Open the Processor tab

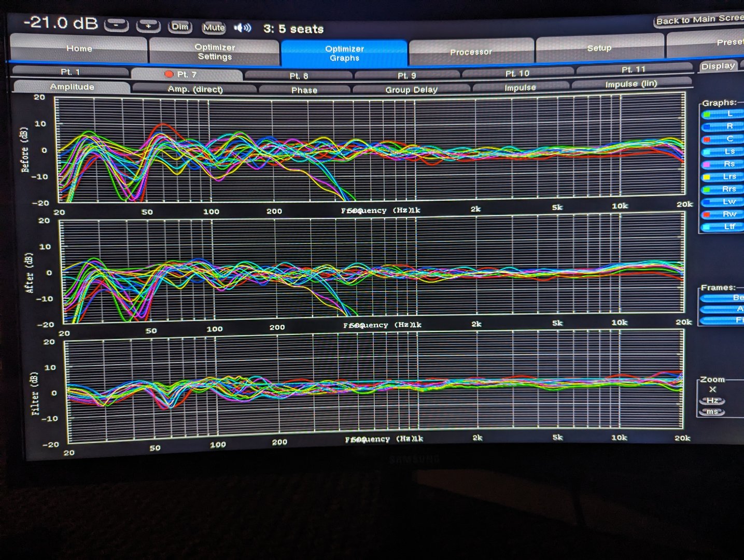coord(471,52)
